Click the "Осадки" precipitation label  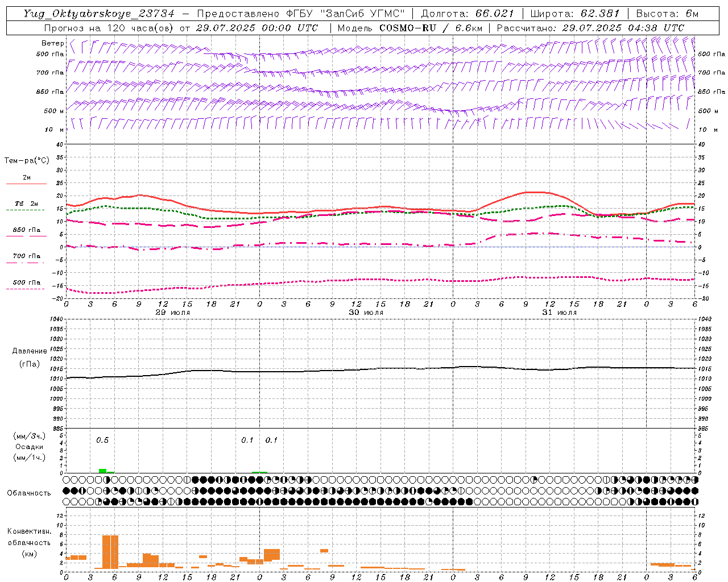30,447
